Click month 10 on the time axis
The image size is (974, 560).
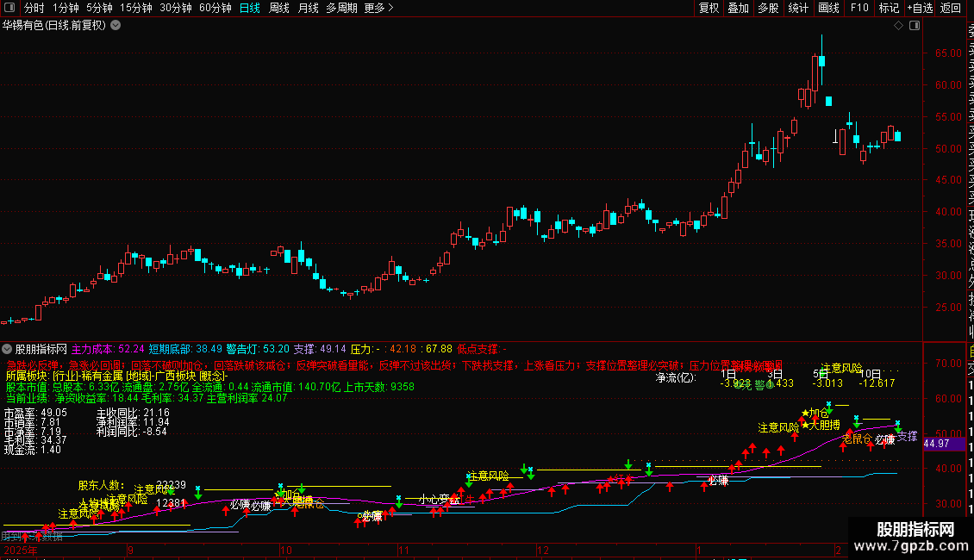286,551
